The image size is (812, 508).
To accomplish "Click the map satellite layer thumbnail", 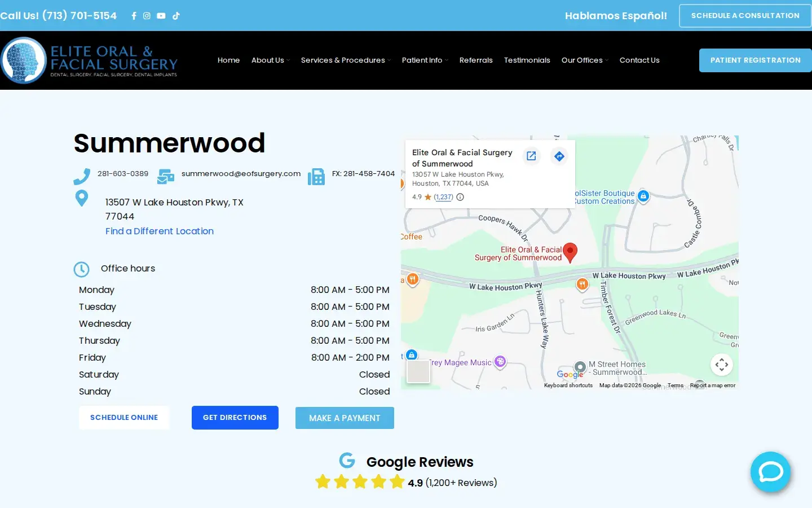I will coord(418,371).
